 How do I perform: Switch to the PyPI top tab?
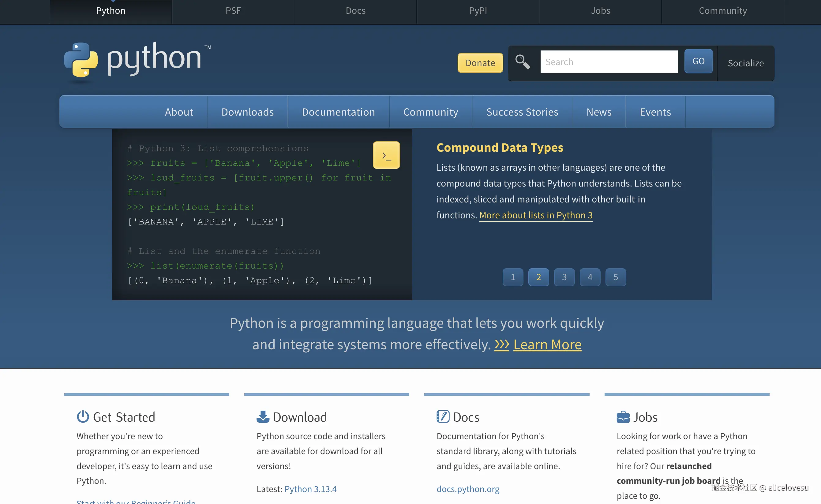tap(478, 11)
